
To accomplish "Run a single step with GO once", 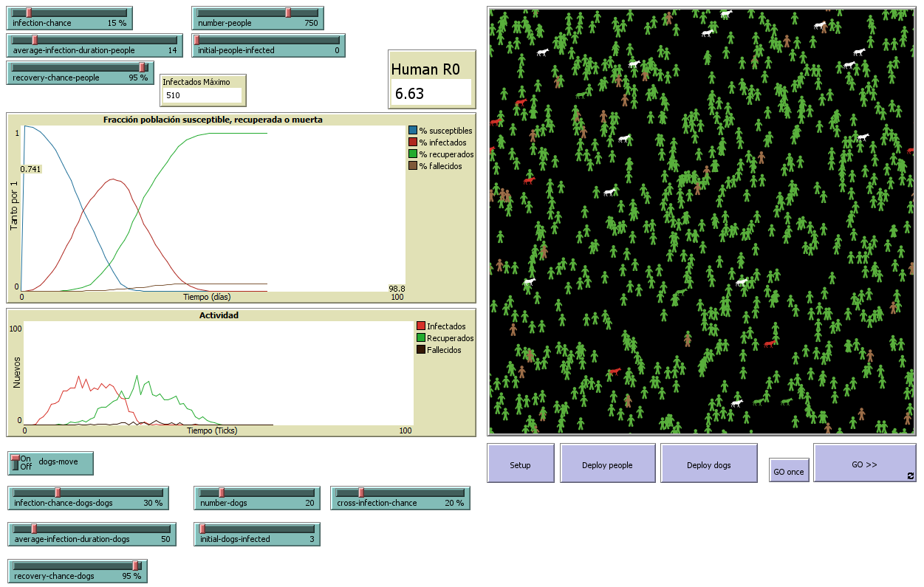I will coord(788,472).
